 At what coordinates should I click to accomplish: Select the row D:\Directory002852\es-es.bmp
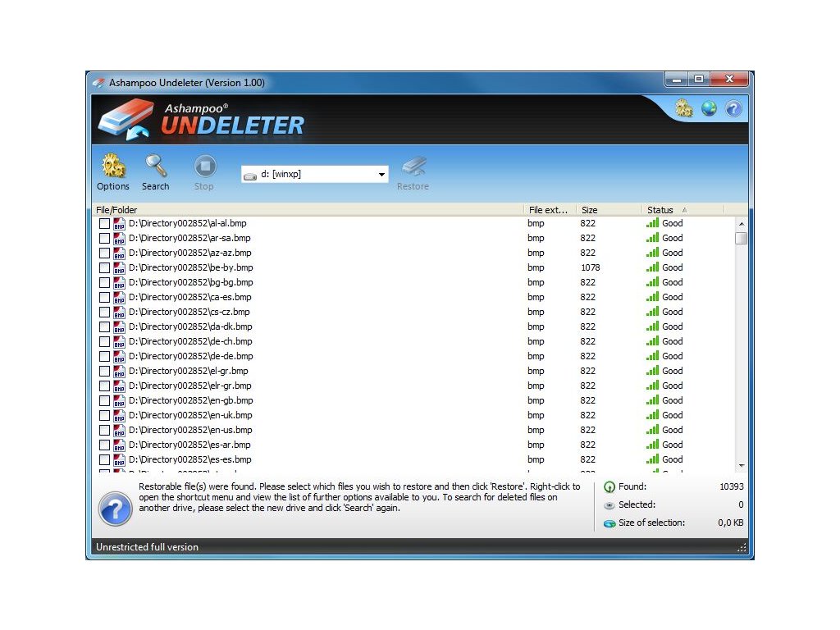point(413,459)
